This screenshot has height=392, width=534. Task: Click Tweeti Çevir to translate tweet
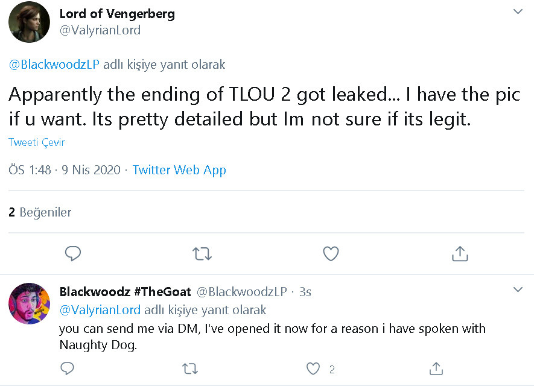pyautogui.click(x=37, y=142)
